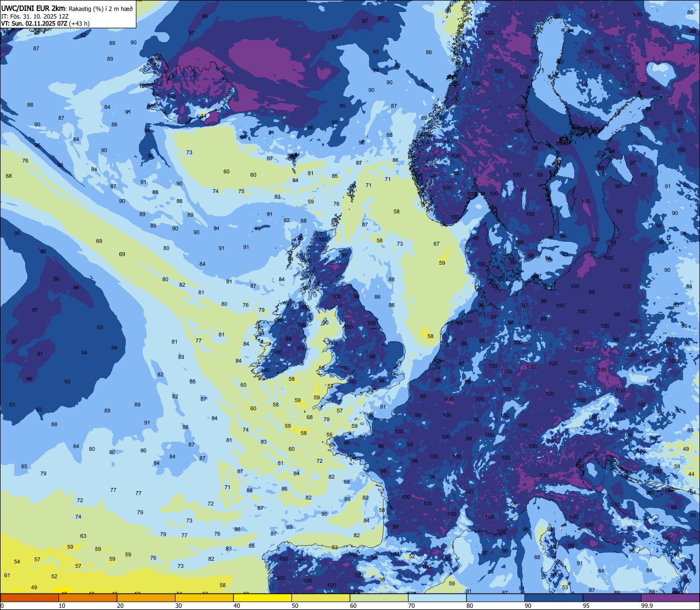Click the 50–60% legend color segment
700x610 pixels.
(x=320, y=597)
